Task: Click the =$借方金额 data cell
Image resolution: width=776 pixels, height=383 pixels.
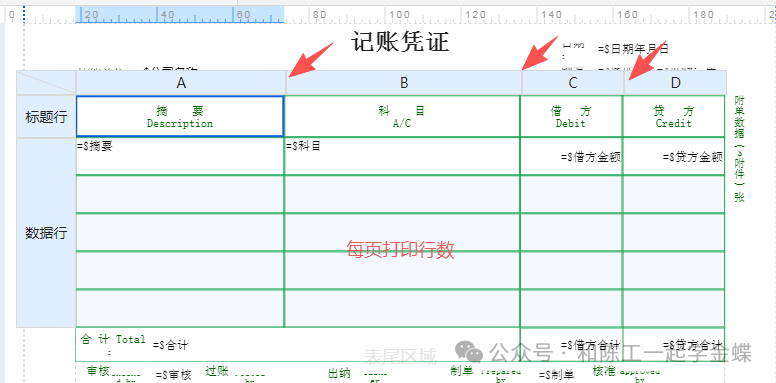Action: (x=571, y=156)
